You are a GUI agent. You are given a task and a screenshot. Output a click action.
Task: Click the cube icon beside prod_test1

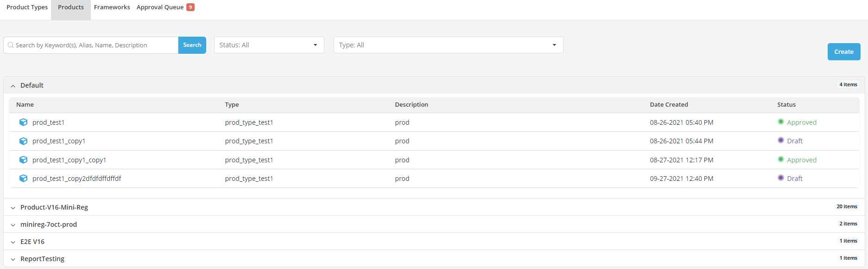(x=23, y=122)
